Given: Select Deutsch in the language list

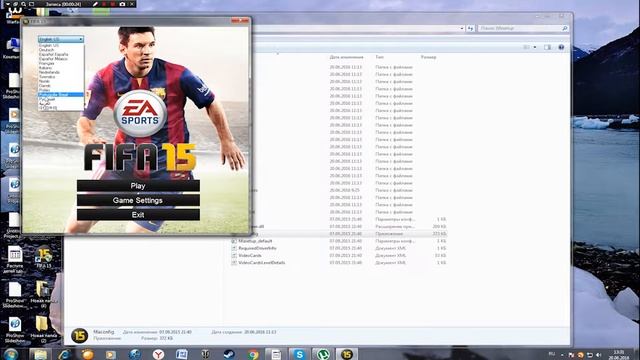Looking at the screenshot, I should [61, 50].
